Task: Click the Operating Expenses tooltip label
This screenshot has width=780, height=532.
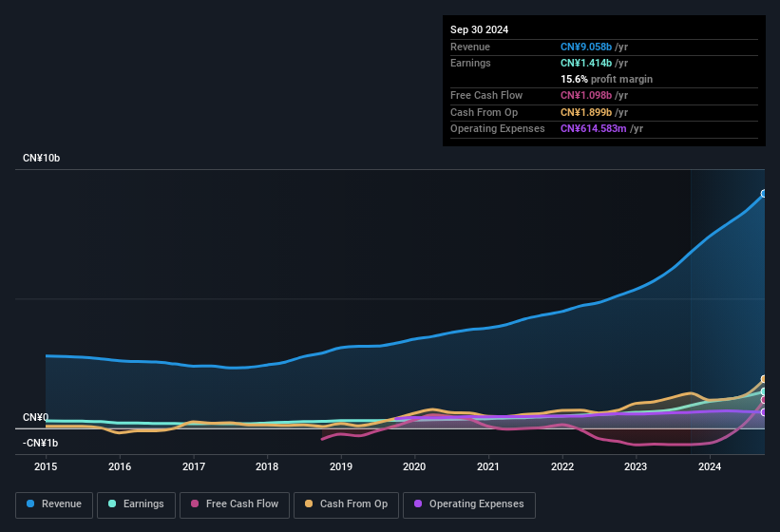Action: pos(498,128)
